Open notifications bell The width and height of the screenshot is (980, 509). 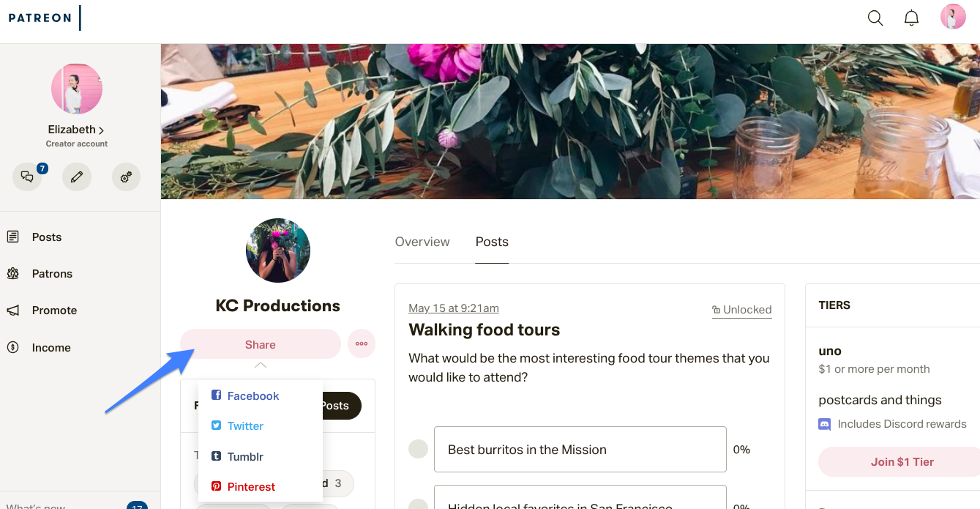click(x=911, y=18)
